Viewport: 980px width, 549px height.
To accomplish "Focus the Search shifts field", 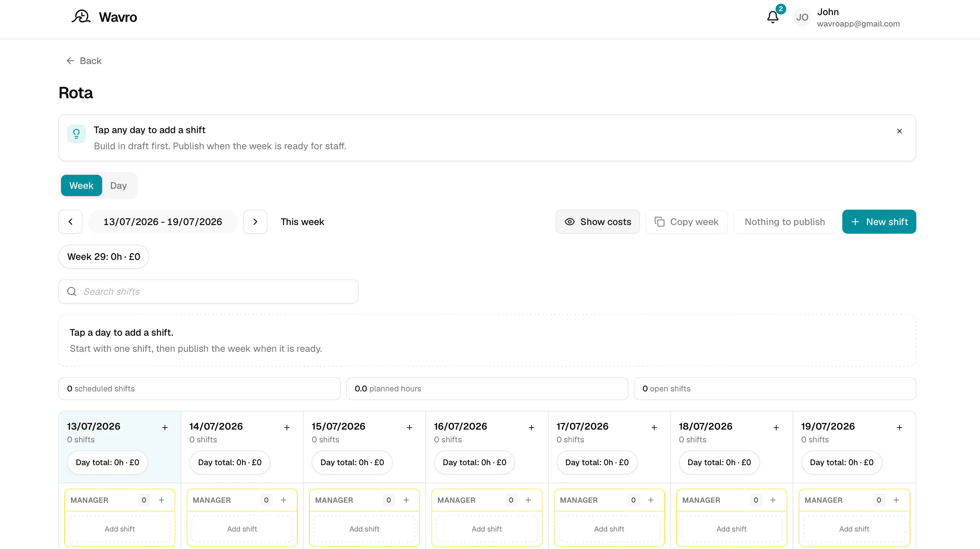I will pos(208,291).
